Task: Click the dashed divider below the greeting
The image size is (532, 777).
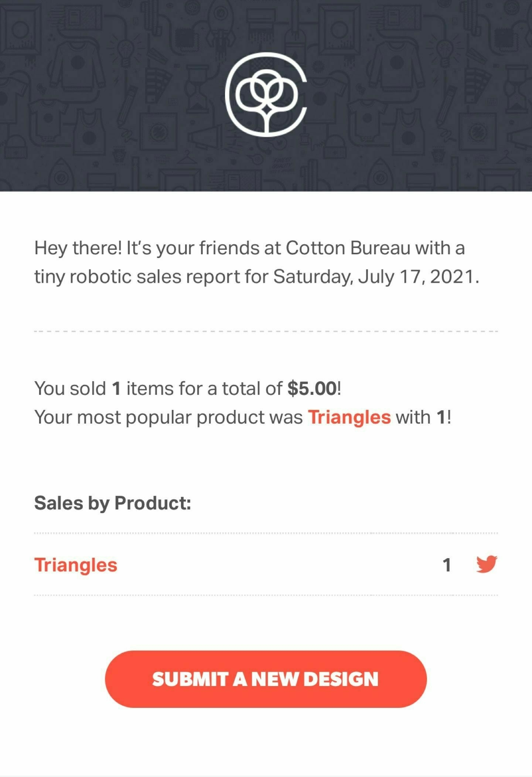Action: pyautogui.click(x=266, y=331)
